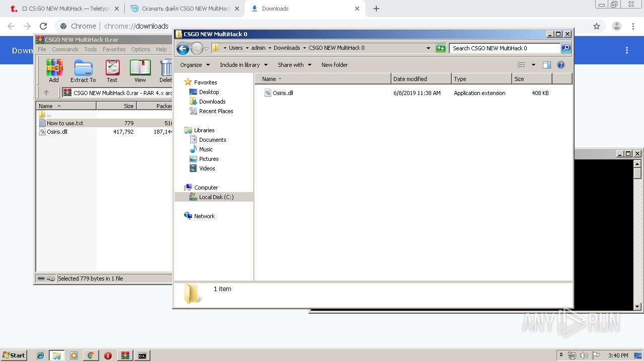Select the Documents library
This screenshot has width=644, height=362.
(212, 140)
